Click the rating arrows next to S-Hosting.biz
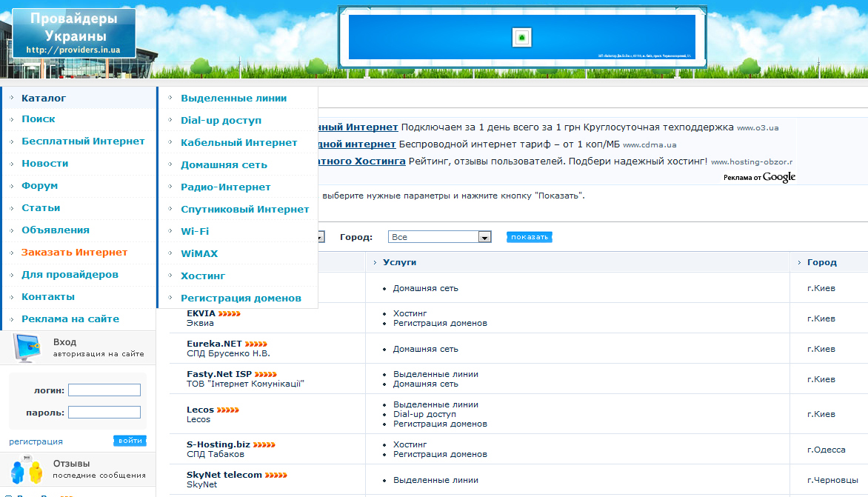 tap(264, 445)
